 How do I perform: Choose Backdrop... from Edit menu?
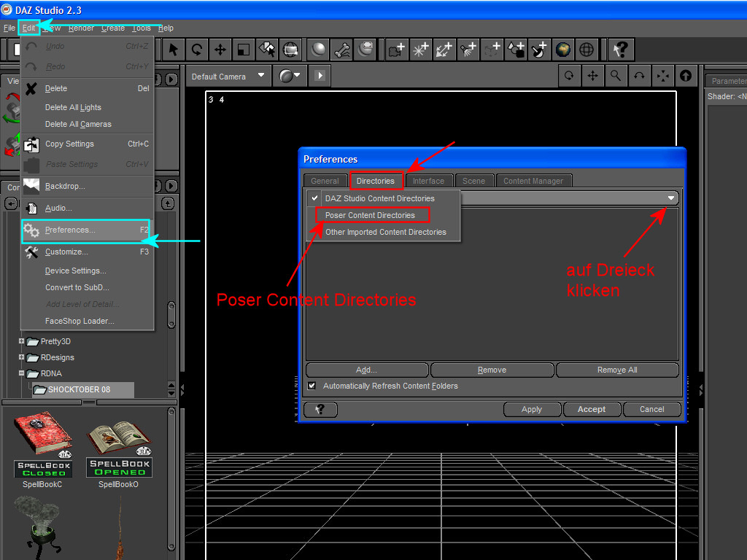click(88, 186)
